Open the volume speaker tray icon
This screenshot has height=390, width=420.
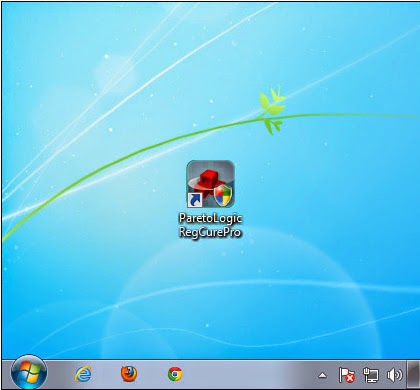click(394, 375)
